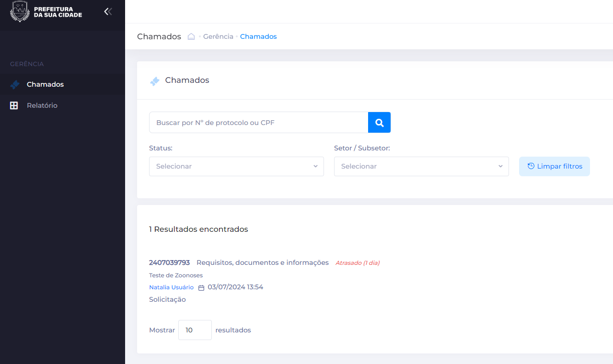Click '1 Resultados encontrados' heading
Image resolution: width=613 pixels, height=364 pixels.
(x=198, y=229)
